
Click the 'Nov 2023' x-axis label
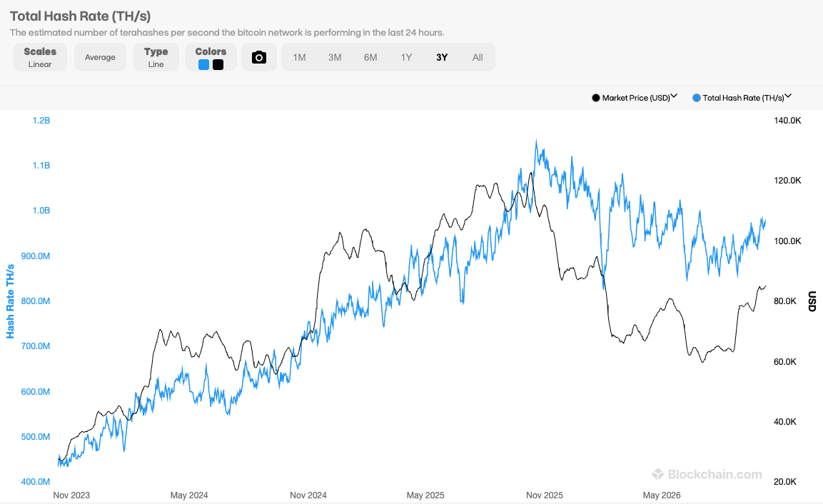tap(71, 495)
